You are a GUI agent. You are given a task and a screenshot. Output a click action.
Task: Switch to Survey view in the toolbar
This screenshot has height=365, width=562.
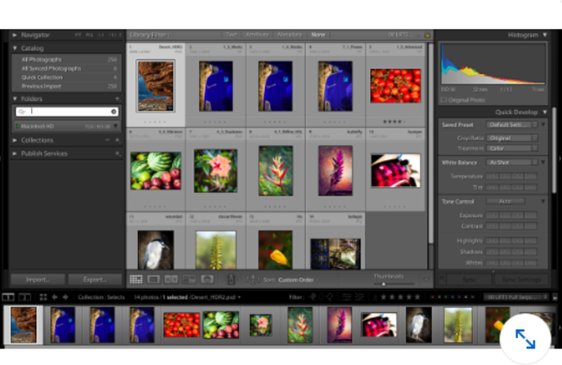click(x=189, y=279)
